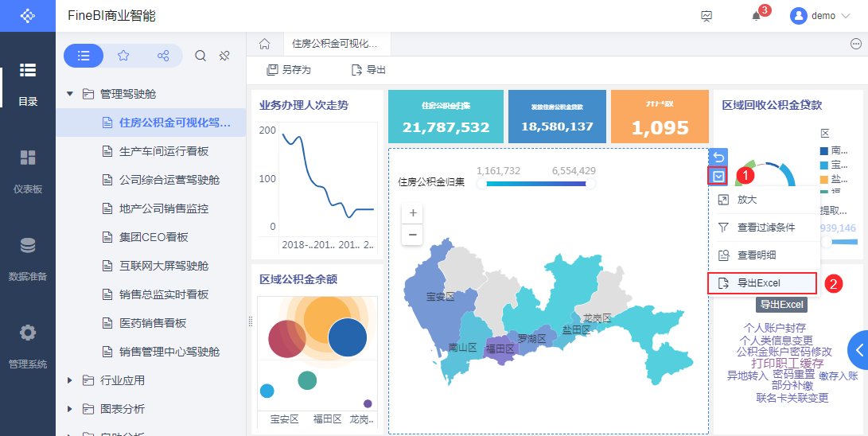Click the 龙岗区 label on the map
Image resolution: width=868 pixels, height=436 pixels.
click(597, 317)
